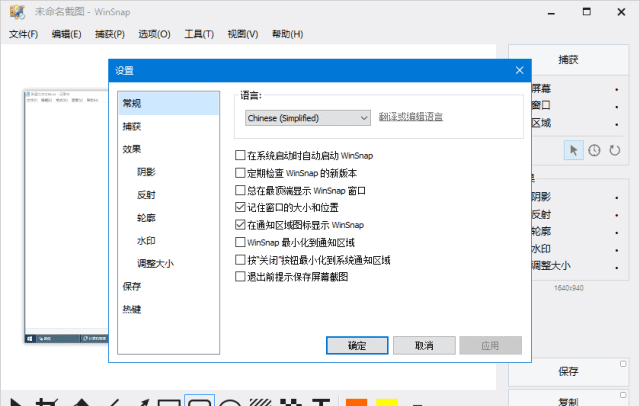The height and width of the screenshot is (406, 640).
Task: Select the ellipse tool in the bottom toolbar
Action: pyautogui.click(x=230, y=403)
